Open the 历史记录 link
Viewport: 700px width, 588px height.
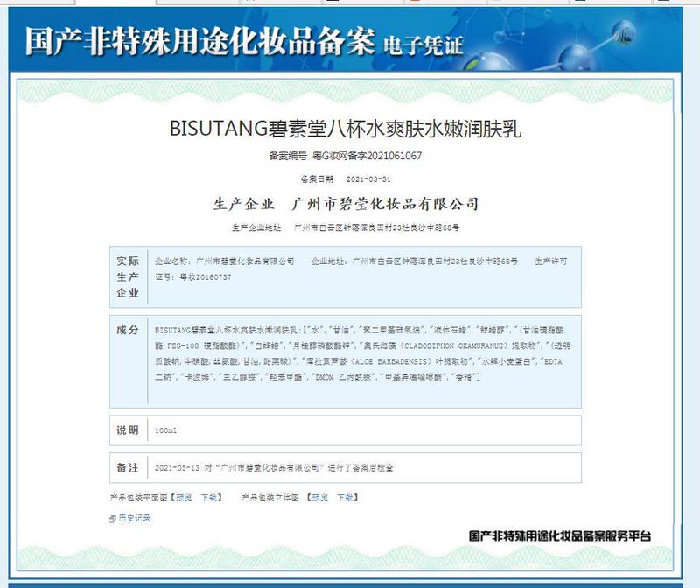point(135,518)
